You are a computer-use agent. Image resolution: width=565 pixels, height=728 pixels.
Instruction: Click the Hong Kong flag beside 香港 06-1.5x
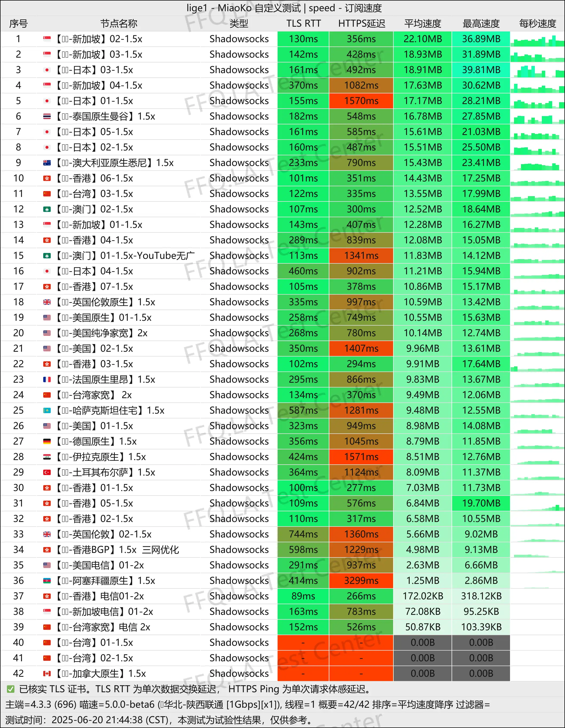coord(47,178)
